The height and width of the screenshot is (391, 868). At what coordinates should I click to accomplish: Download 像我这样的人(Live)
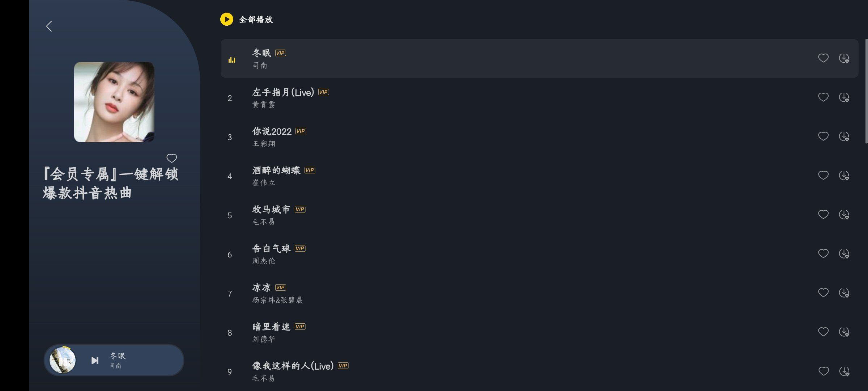pos(844,371)
